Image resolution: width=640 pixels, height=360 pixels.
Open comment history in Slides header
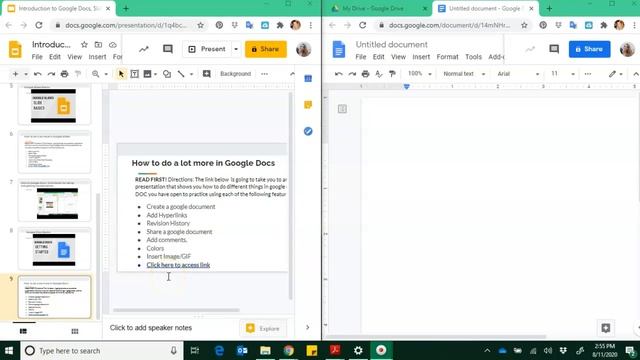tap(168, 49)
